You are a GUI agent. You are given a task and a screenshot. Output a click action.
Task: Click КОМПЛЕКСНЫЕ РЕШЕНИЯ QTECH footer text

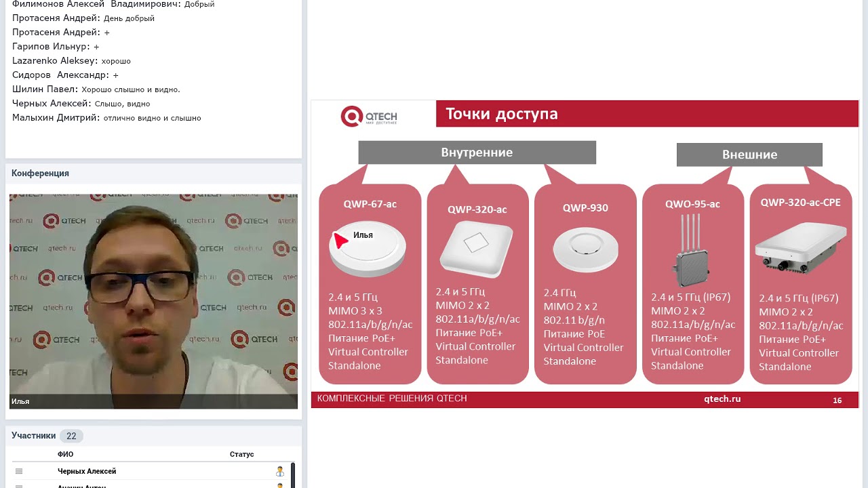coord(392,399)
